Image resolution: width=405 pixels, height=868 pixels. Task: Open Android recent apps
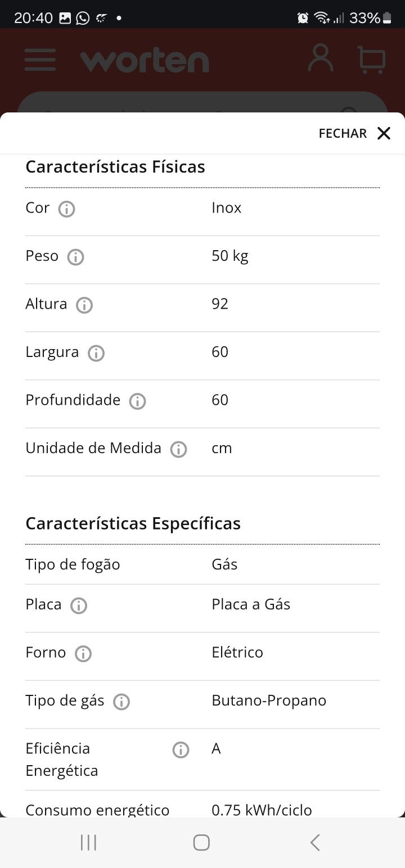[x=89, y=842]
